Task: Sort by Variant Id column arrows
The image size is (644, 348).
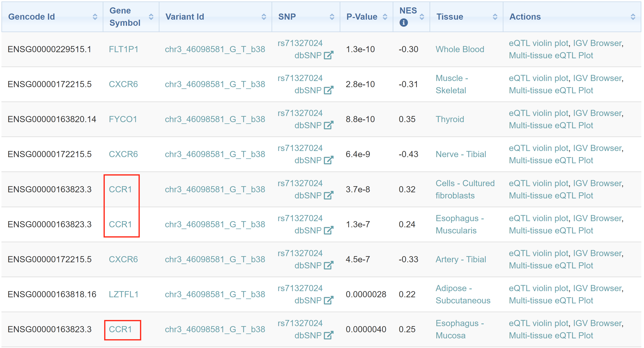Action: point(264,17)
